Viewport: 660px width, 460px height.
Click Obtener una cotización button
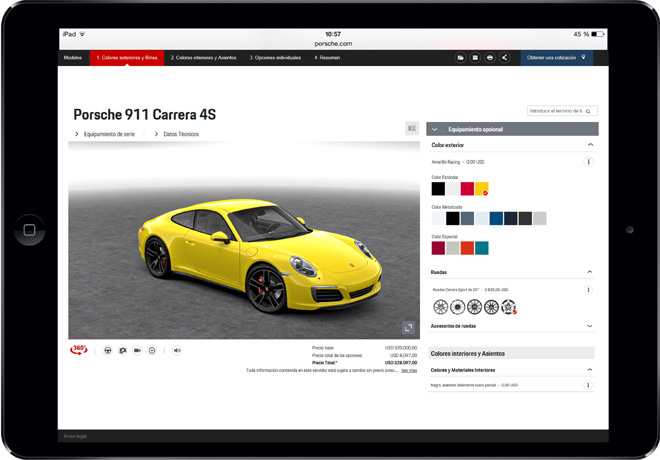coord(556,58)
